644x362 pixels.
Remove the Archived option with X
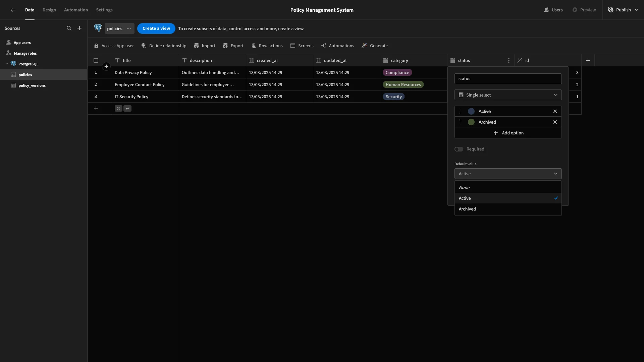click(x=555, y=122)
